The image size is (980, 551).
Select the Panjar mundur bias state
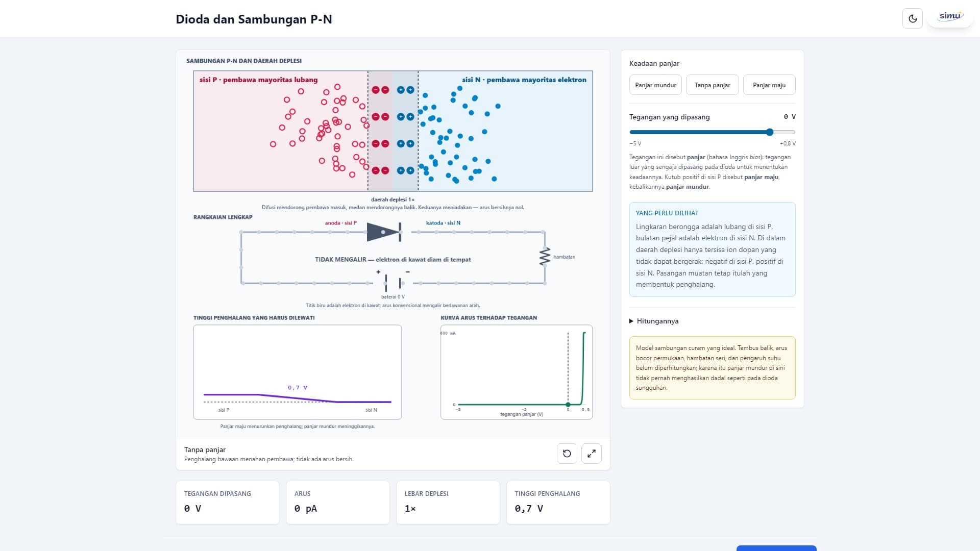tap(655, 85)
